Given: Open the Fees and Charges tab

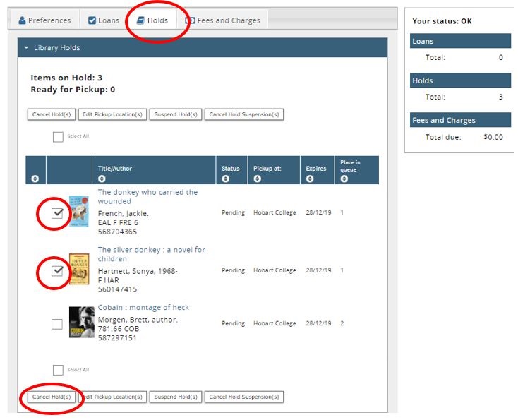Looking at the screenshot, I should point(222,20).
